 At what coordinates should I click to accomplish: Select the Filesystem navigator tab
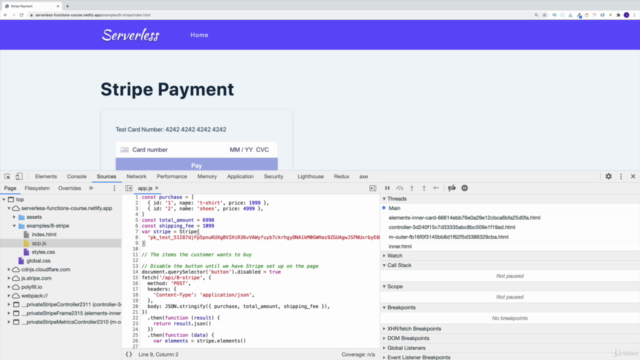[x=37, y=188]
